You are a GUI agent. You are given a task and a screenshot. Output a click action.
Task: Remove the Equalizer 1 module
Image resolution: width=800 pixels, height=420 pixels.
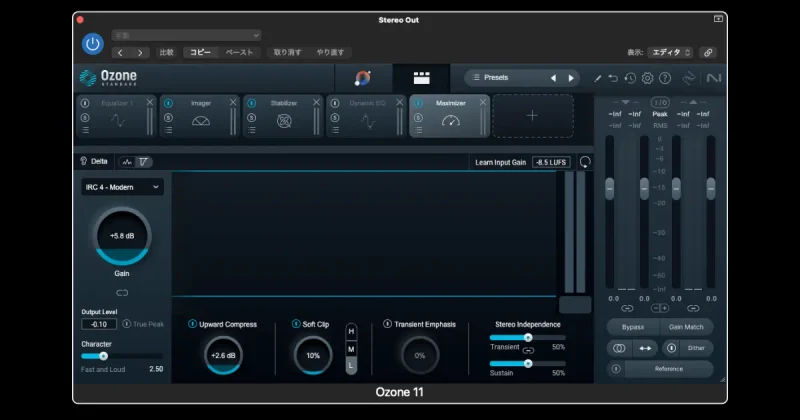(x=149, y=103)
